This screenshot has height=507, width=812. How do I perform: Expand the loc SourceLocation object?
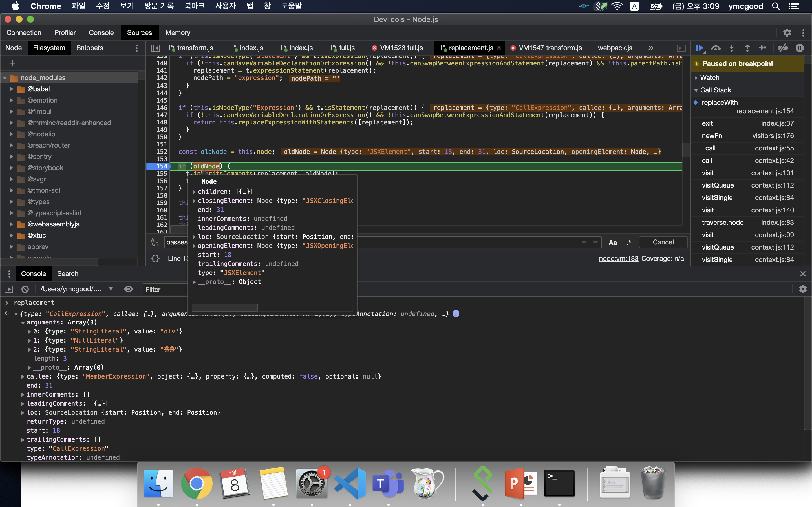(x=195, y=237)
